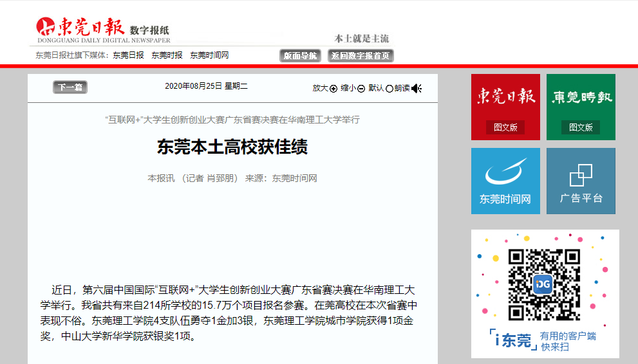
Task: Click the 朗读 read-aloud speaker icon
Action: coord(417,89)
